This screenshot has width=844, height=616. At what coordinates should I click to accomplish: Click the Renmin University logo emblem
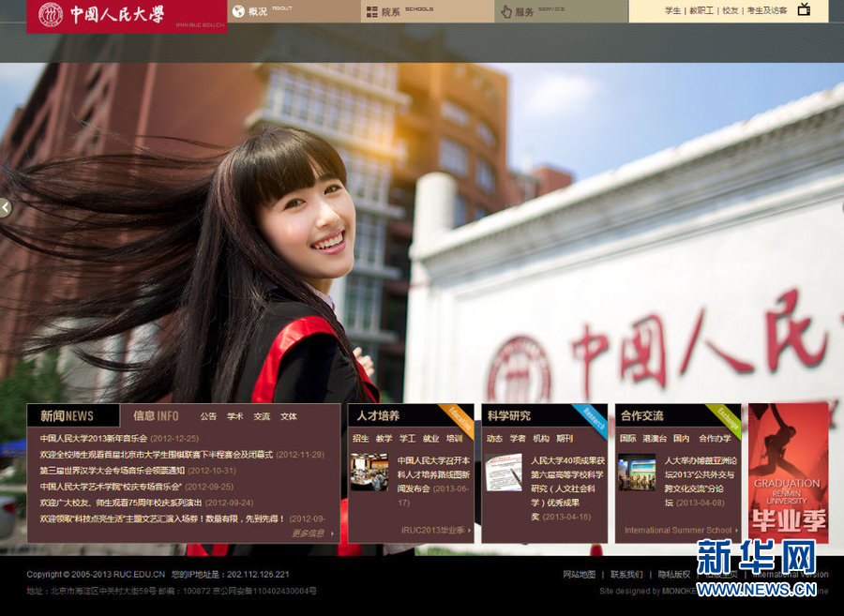[51, 15]
